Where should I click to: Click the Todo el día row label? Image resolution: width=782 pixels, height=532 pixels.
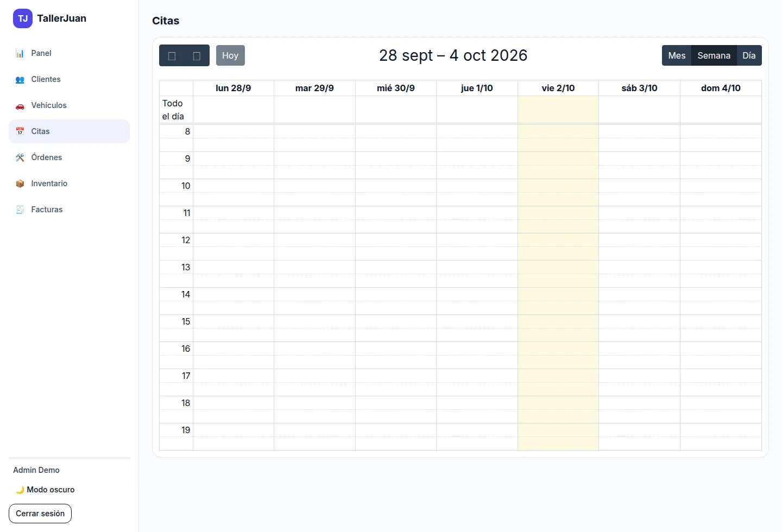click(x=173, y=110)
